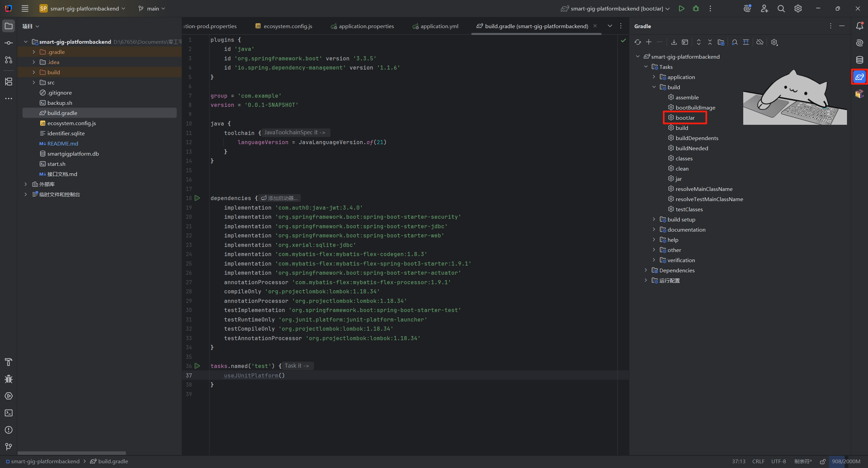
Task: Reload all Gradle projects
Action: (637, 42)
